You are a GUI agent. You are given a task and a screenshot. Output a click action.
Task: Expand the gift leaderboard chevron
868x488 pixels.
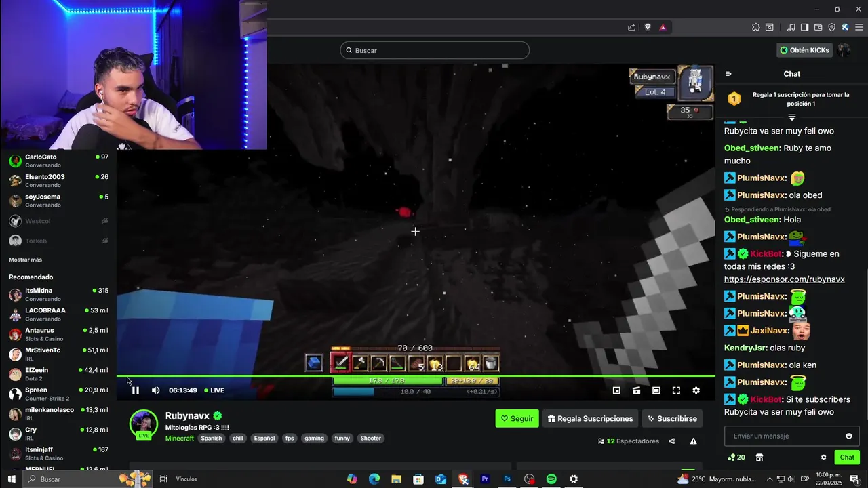pos(791,117)
